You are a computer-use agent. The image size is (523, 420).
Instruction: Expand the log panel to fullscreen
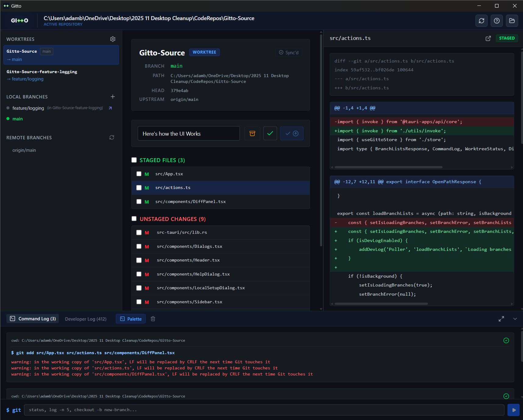(501, 319)
